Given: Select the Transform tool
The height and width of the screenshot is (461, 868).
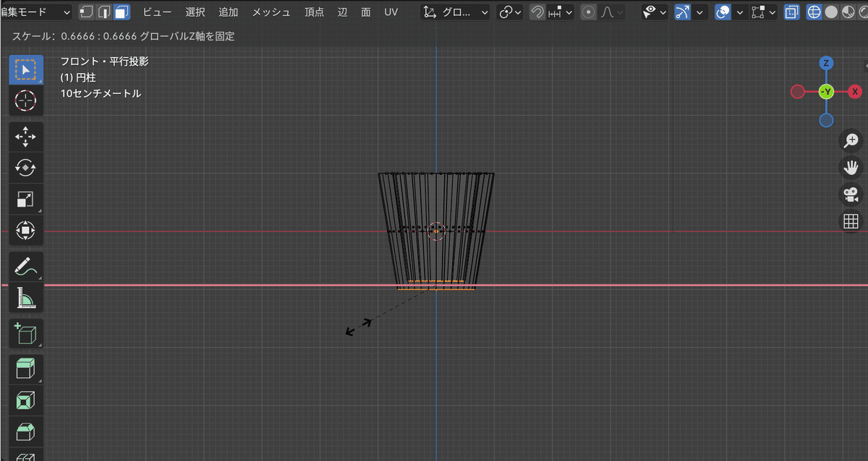Looking at the screenshot, I should [25, 231].
